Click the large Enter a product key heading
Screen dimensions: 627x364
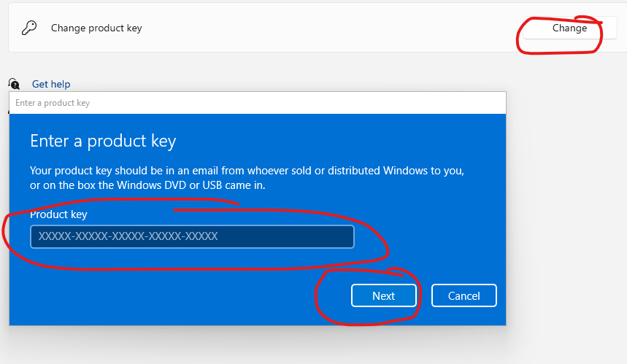(103, 141)
